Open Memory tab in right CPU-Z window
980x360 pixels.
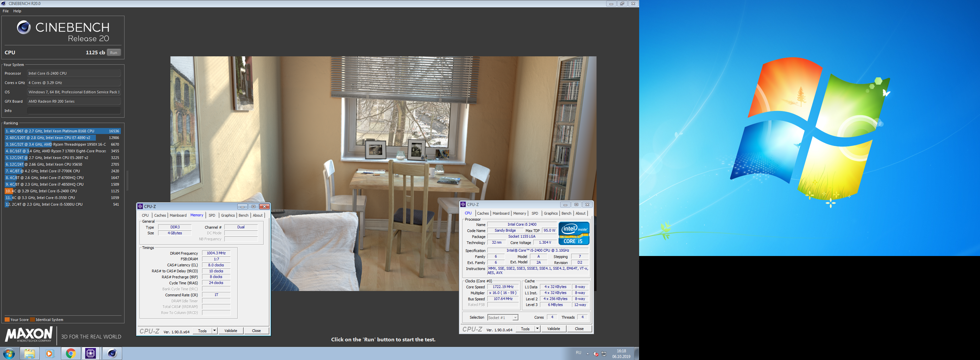pyautogui.click(x=520, y=213)
